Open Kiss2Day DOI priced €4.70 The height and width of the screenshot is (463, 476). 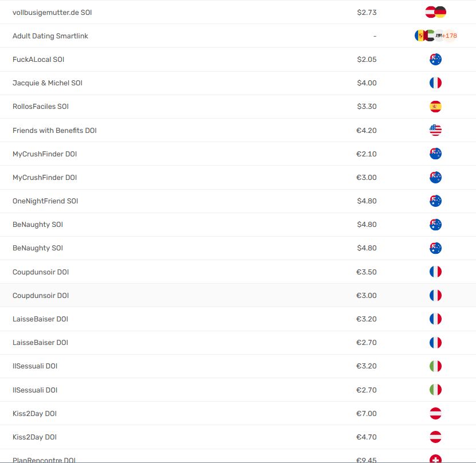pos(34,437)
